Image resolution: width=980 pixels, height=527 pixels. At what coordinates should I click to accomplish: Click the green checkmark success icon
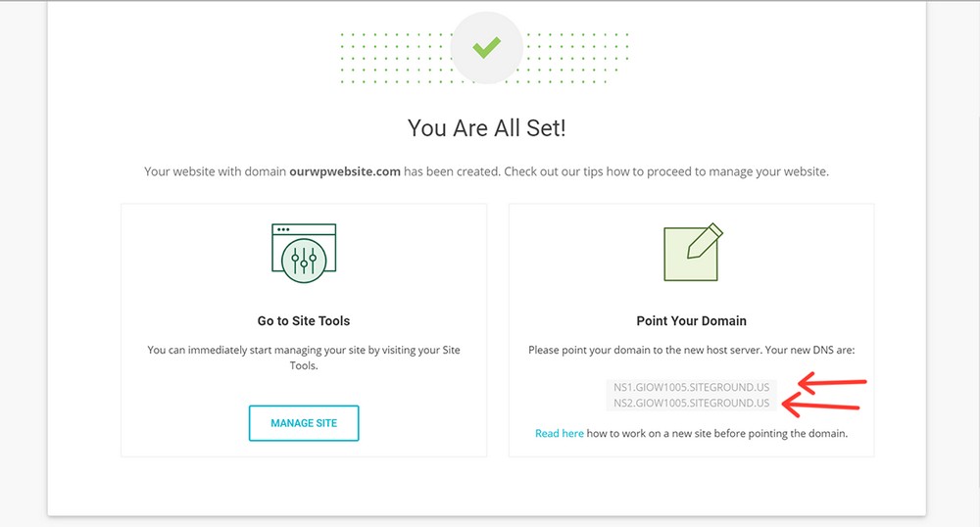tap(486, 47)
